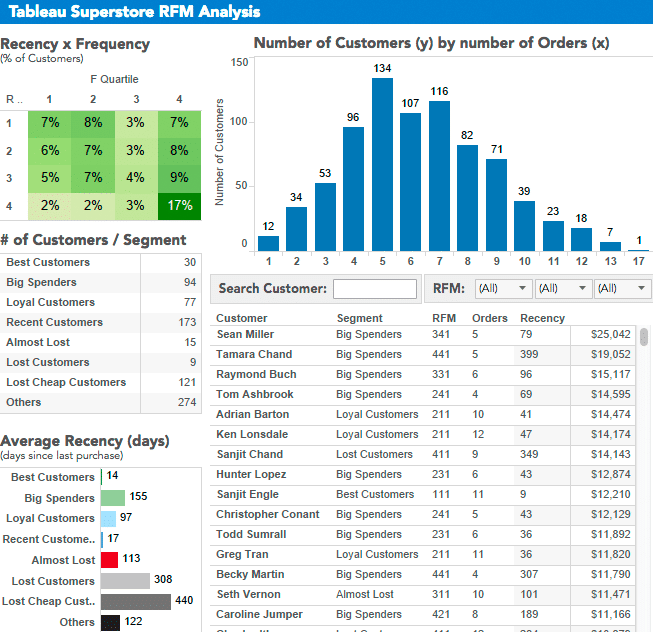Select customer Raymond Buch
This screenshot has height=632, width=653.
pos(256,374)
